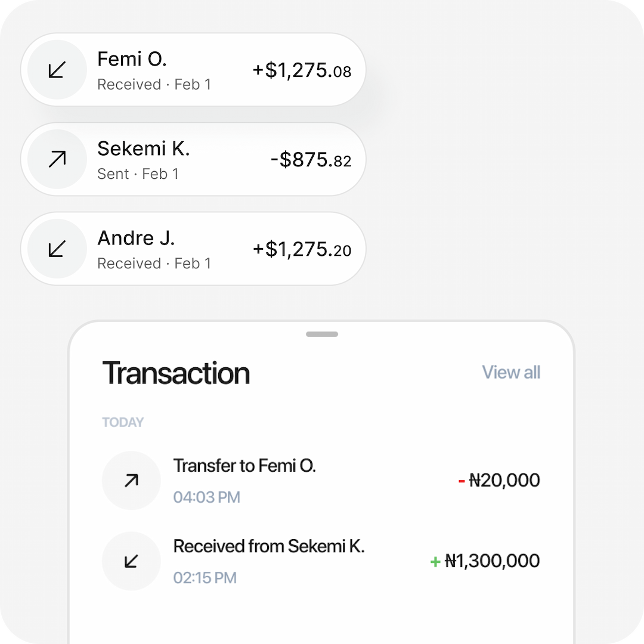Click the received arrow icon beside Andre J.
Screen dimensions: 644x644
tap(57, 249)
